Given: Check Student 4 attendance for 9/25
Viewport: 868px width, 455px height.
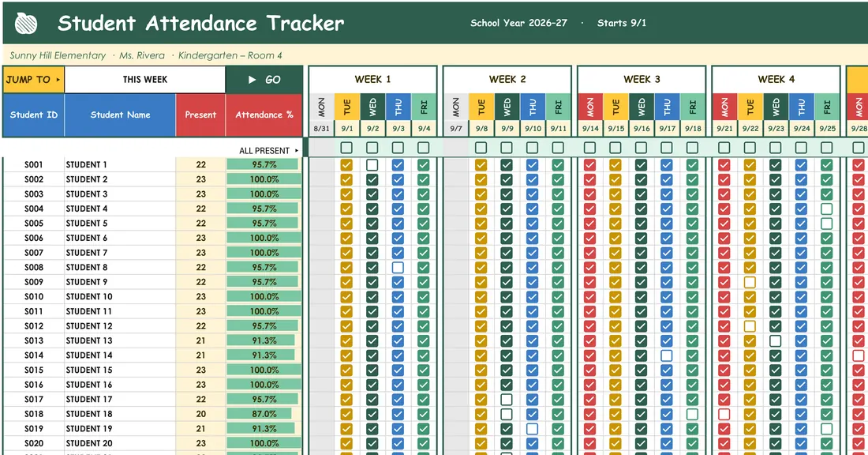Looking at the screenshot, I should 827,209.
